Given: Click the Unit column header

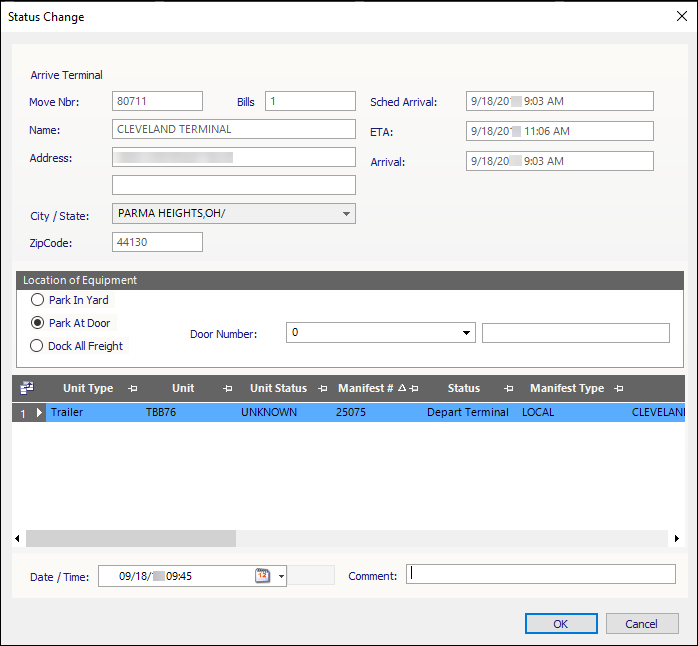Looking at the screenshot, I should point(183,388).
